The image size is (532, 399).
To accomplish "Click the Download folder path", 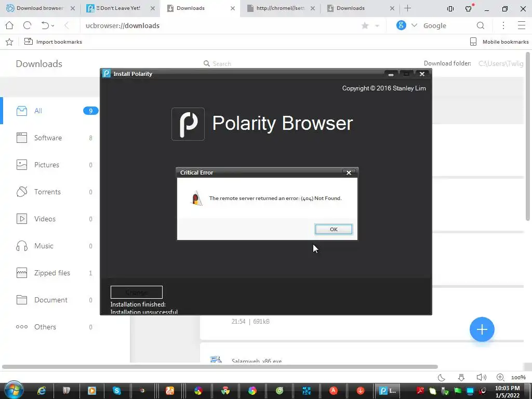I will tap(501, 63).
